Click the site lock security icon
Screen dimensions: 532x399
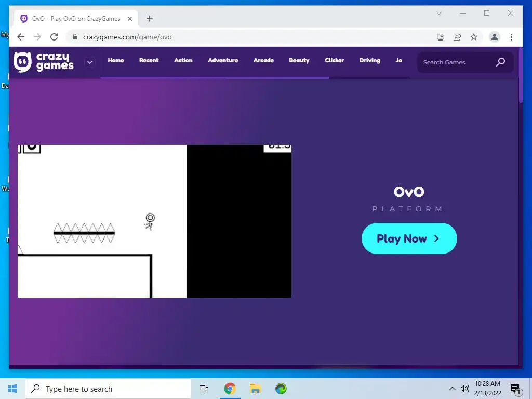pos(75,37)
